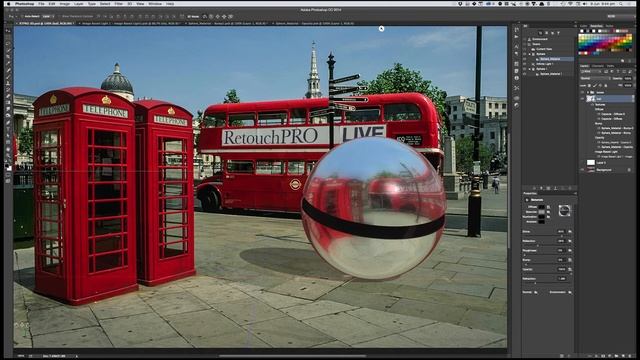Screen dimensions: 640x360
Task: Open the Filter menu
Action: (x=118, y=4)
